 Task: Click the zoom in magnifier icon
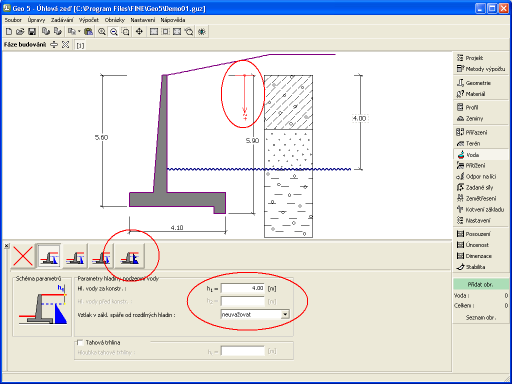[x=102, y=32]
